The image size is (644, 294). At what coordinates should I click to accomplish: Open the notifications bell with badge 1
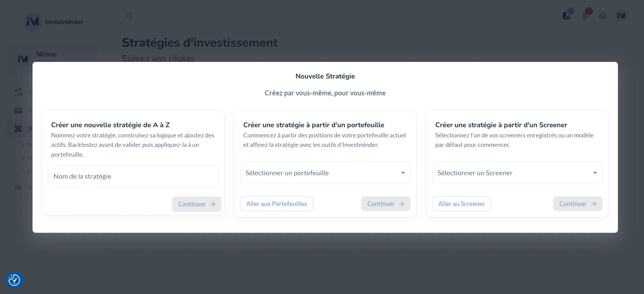[x=584, y=16]
